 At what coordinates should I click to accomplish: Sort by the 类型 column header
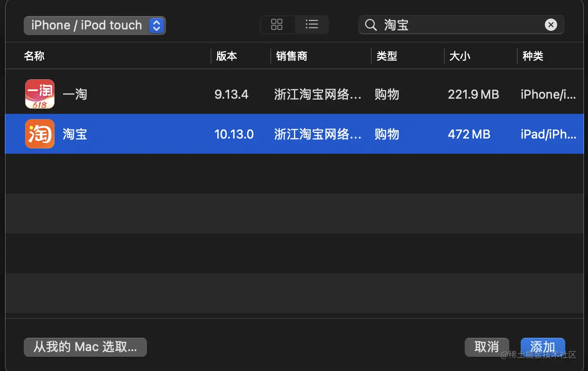tap(386, 56)
